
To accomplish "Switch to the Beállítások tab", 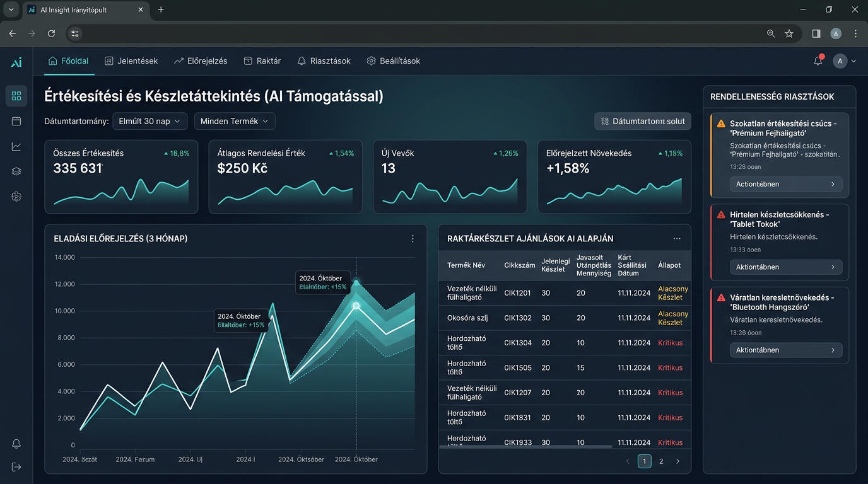I will tap(393, 61).
